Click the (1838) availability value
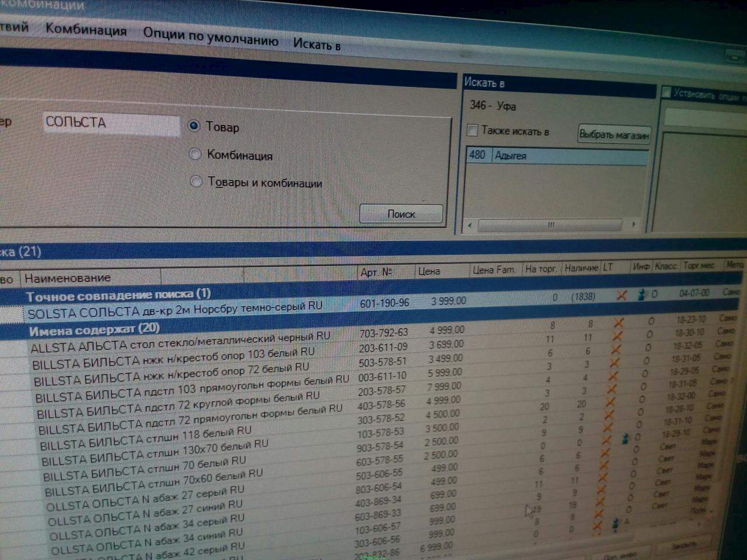This screenshot has height=560, width=747. (x=583, y=296)
